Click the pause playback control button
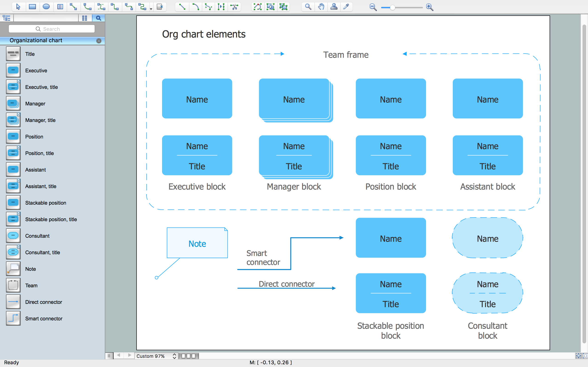The height and width of the screenshot is (367, 588). click(110, 356)
